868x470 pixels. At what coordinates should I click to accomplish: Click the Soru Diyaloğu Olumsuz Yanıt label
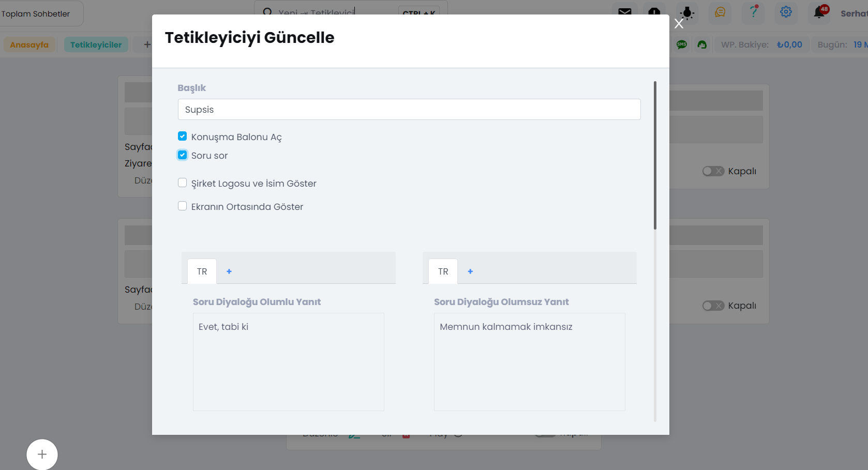click(501, 302)
